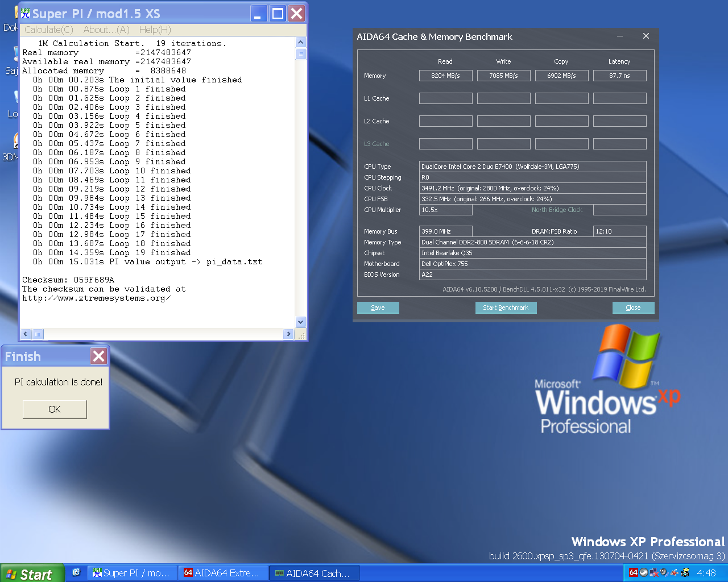Click the quick launch icon beside Start
The height and width of the screenshot is (582, 728).
click(76, 572)
